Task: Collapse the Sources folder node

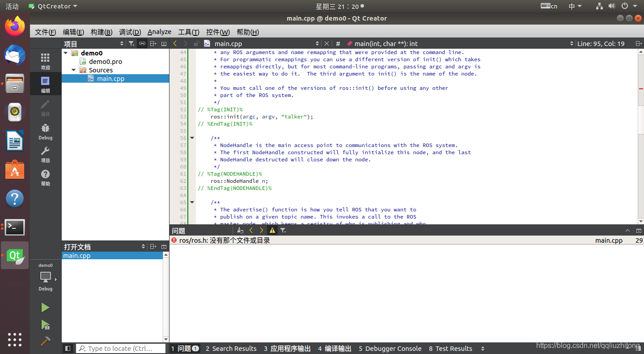Action: point(74,70)
